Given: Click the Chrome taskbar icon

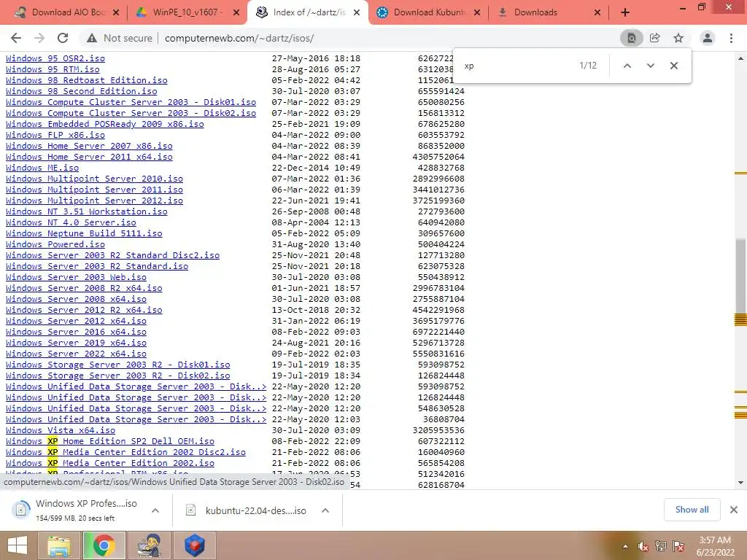Looking at the screenshot, I should point(104,545).
